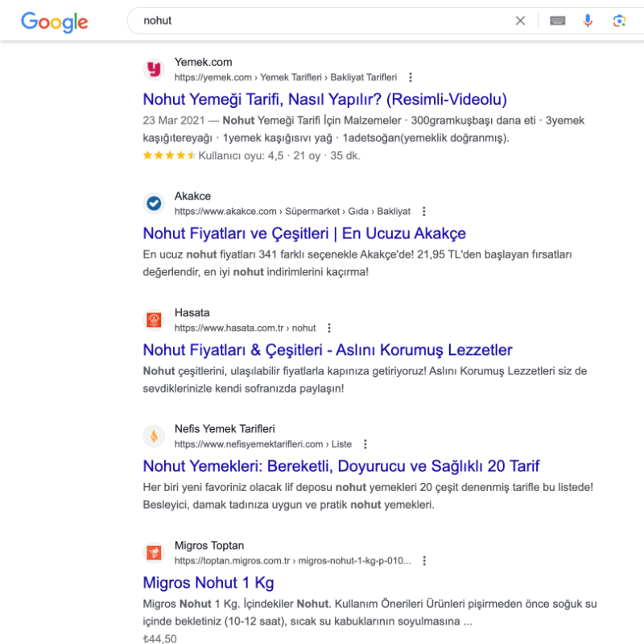Open the three-dot menu for Hasata result

(x=329, y=328)
